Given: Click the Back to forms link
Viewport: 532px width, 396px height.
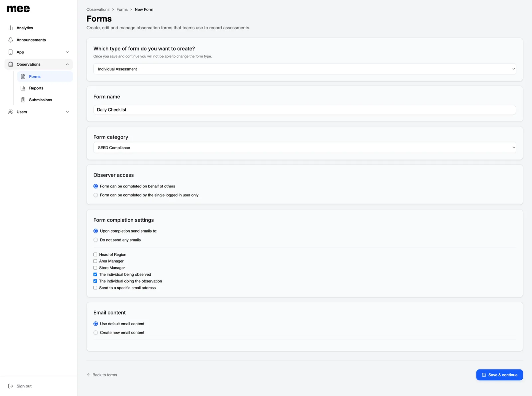Looking at the screenshot, I should 102,375.
